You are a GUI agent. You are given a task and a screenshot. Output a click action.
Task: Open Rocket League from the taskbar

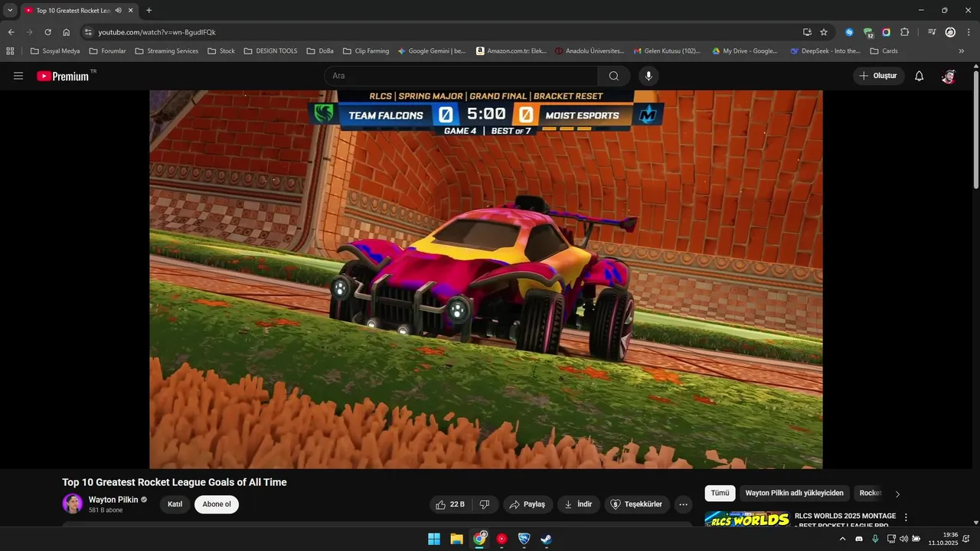tap(524, 539)
